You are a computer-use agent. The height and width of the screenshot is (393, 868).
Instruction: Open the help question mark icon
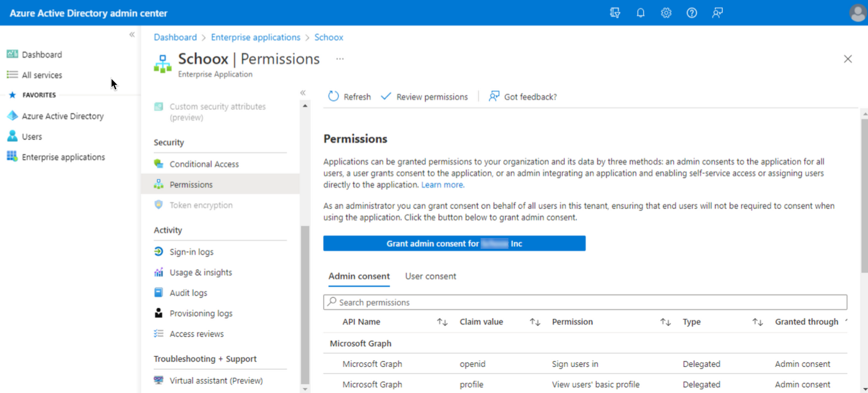[x=692, y=12]
